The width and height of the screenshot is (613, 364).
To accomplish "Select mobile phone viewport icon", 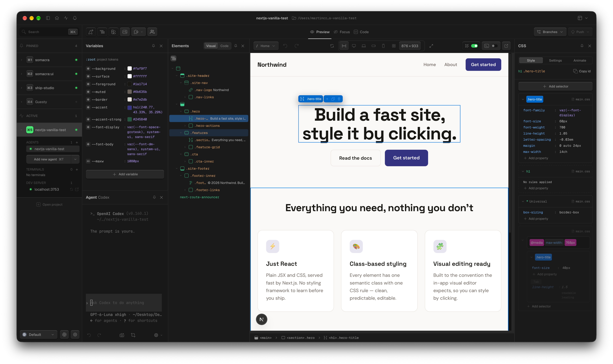I will (383, 46).
